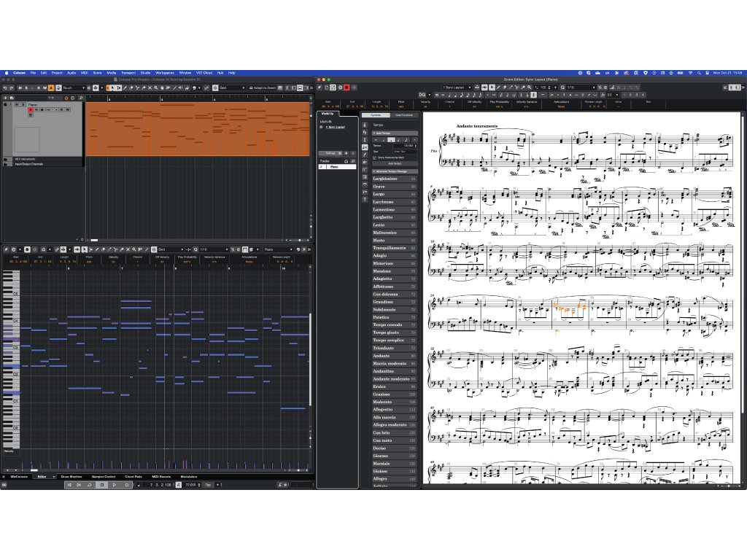Click the Undo arrow in the project toolbar
The image size is (747, 560).
[5, 87]
